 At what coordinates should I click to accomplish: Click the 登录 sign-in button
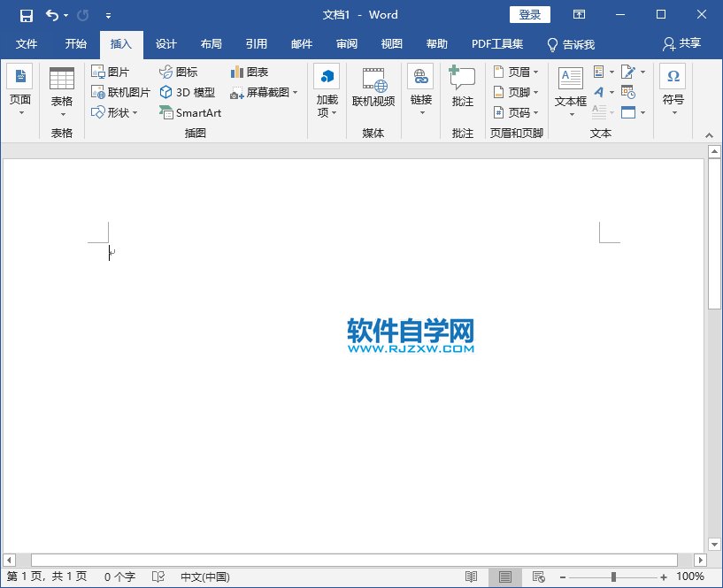pyautogui.click(x=529, y=14)
